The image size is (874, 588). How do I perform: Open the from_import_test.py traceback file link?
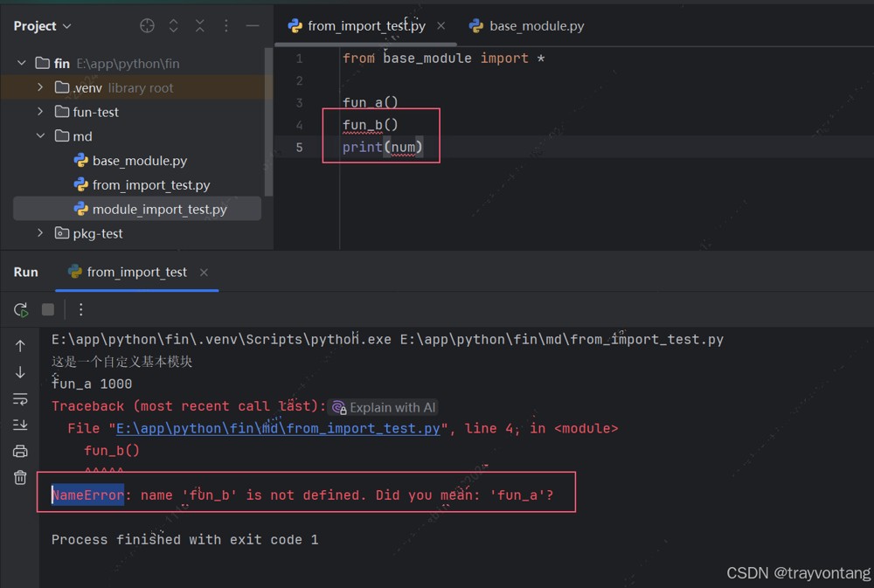(278, 428)
